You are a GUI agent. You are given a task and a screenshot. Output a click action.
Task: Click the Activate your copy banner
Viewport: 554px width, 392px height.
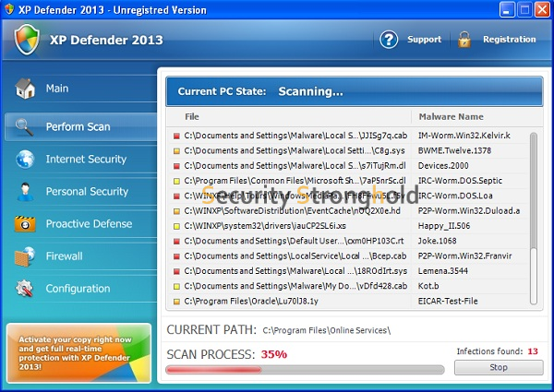[x=78, y=353]
